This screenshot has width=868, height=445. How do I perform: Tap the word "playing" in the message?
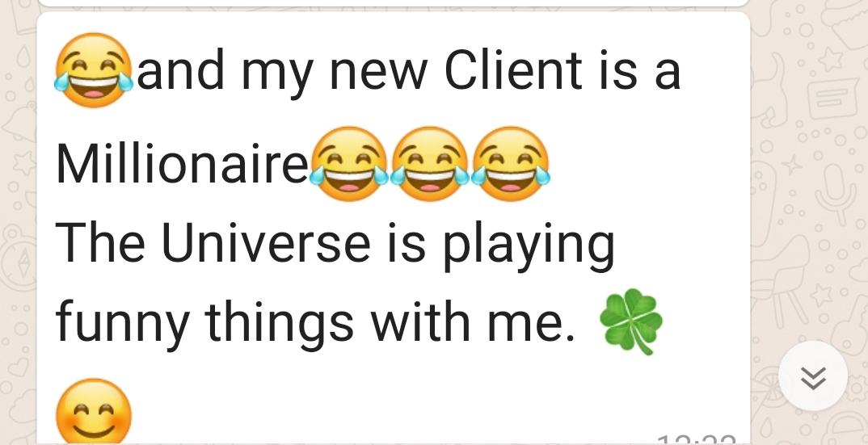[x=529, y=247]
